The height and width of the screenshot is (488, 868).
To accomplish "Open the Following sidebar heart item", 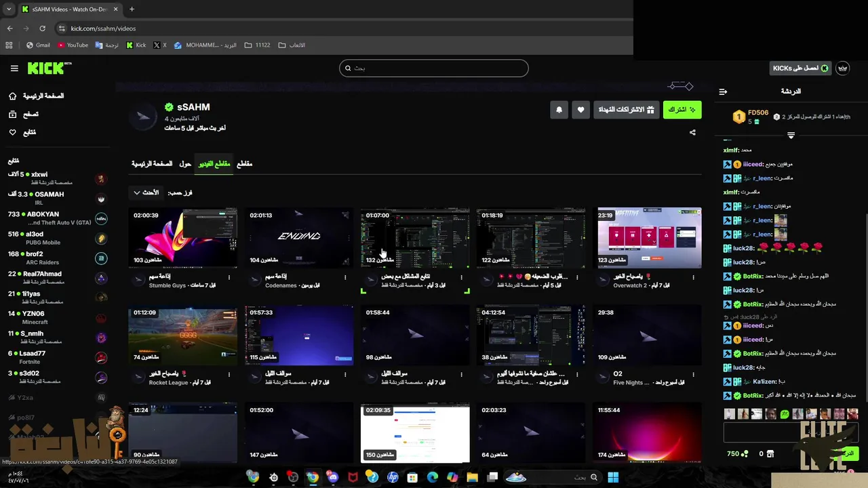I will pos(22,132).
